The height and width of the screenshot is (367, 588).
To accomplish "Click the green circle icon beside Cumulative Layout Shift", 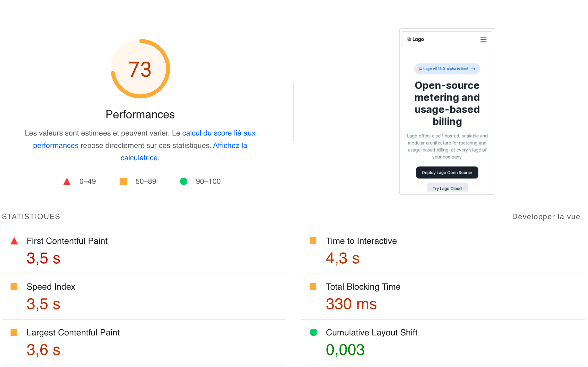I will pyautogui.click(x=313, y=333).
